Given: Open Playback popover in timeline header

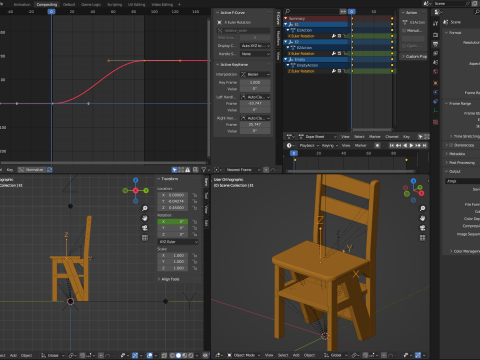Looking at the screenshot, I should tap(309, 145).
